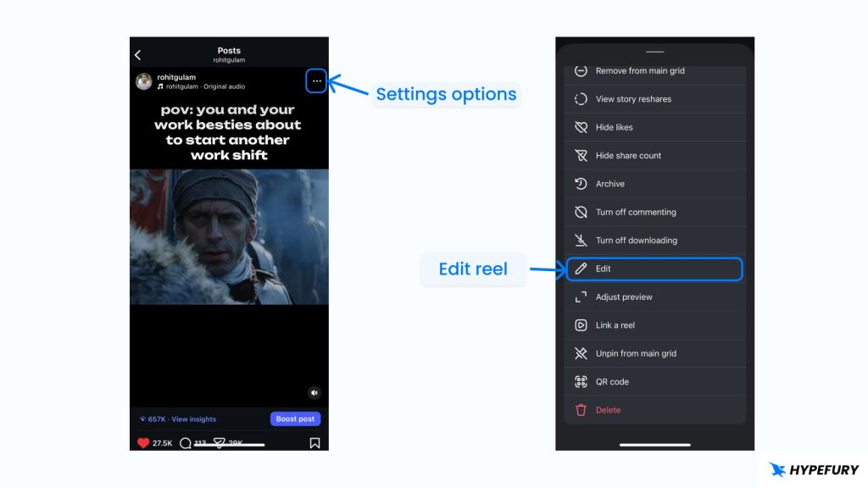
Task: Open the comments via the comment bubble icon
Action: pyautogui.click(x=186, y=441)
